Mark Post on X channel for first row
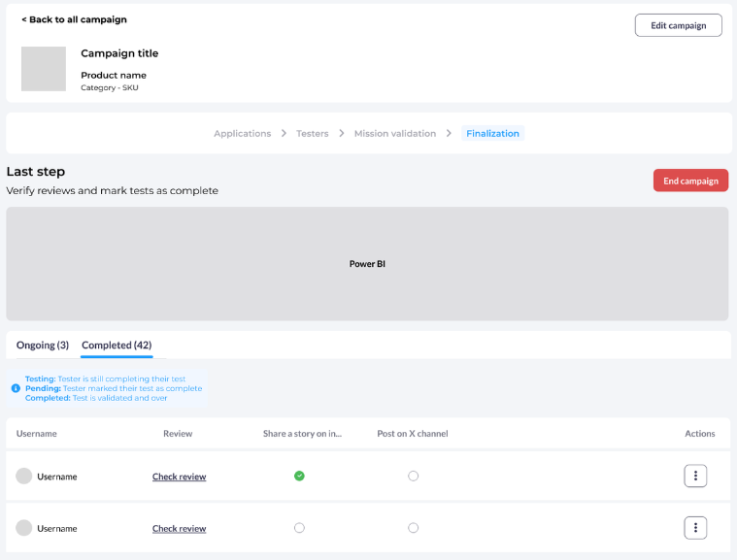This screenshot has height=560, width=737. pyautogui.click(x=413, y=476)
